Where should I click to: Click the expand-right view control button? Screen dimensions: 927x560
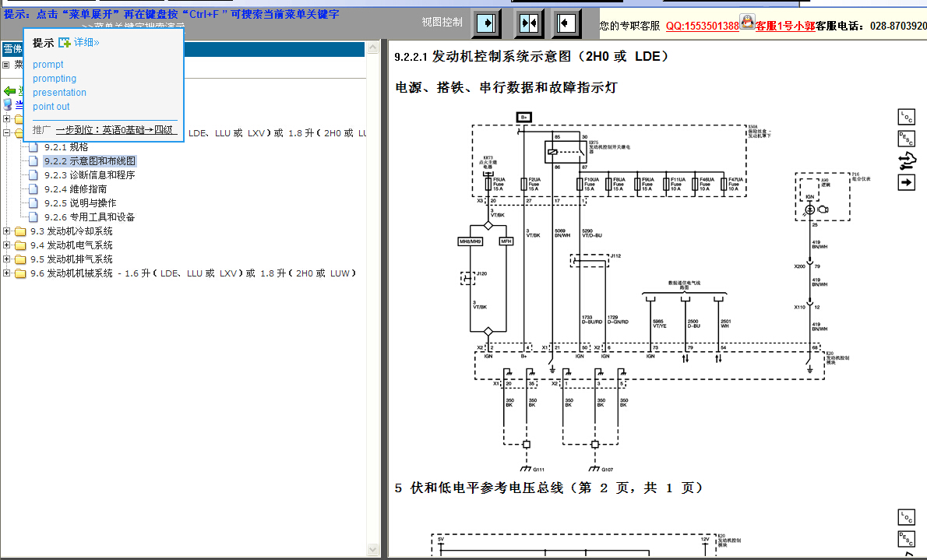[486, 23]
